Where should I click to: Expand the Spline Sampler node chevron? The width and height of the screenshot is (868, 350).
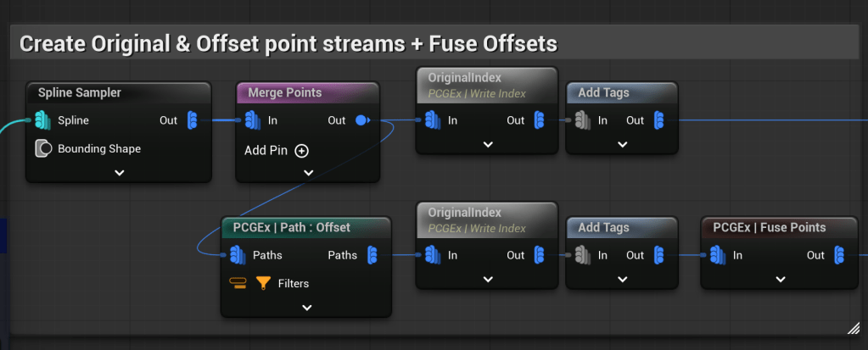119,172
